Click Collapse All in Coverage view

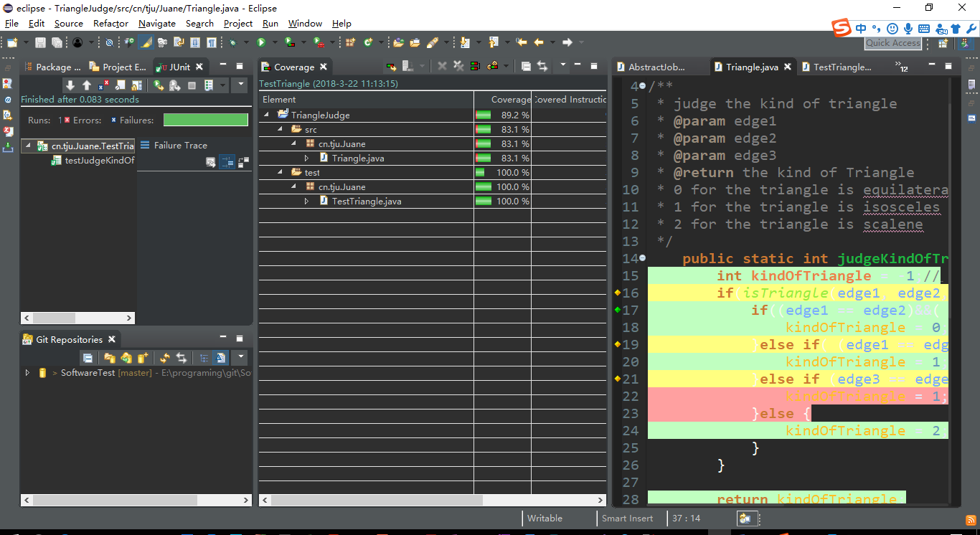pos(526,67)
